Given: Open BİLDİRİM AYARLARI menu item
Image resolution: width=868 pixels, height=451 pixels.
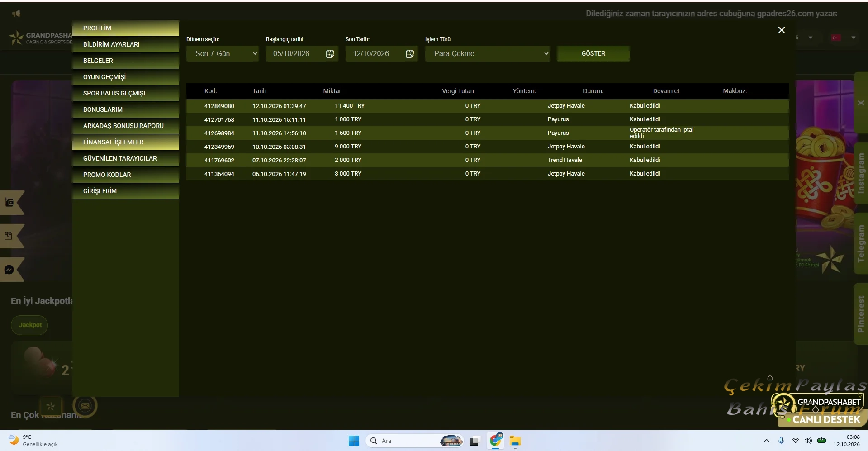Looking at the screenshot, I should [126, 44].
